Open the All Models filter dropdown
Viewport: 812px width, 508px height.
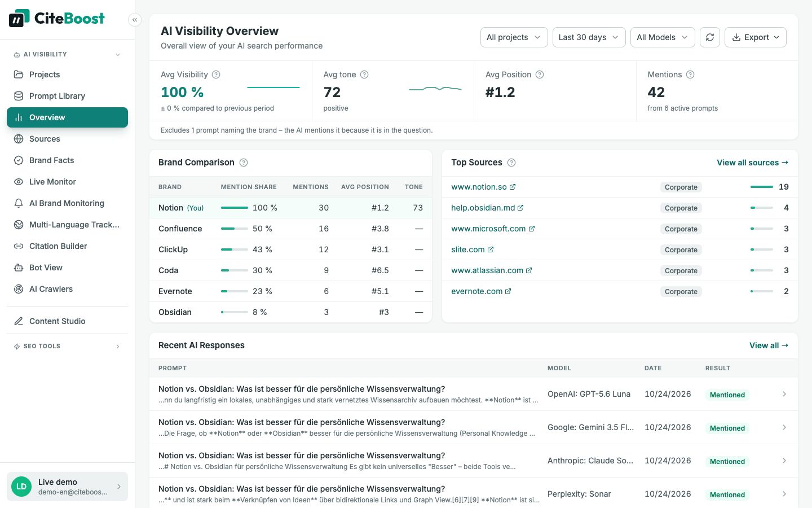pyautogui.click(x=663, y=37)
